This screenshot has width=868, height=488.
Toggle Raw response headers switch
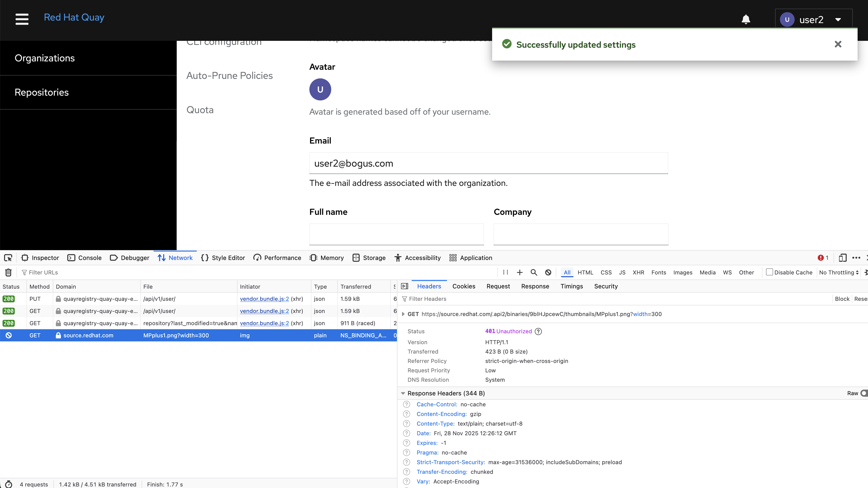864,393
